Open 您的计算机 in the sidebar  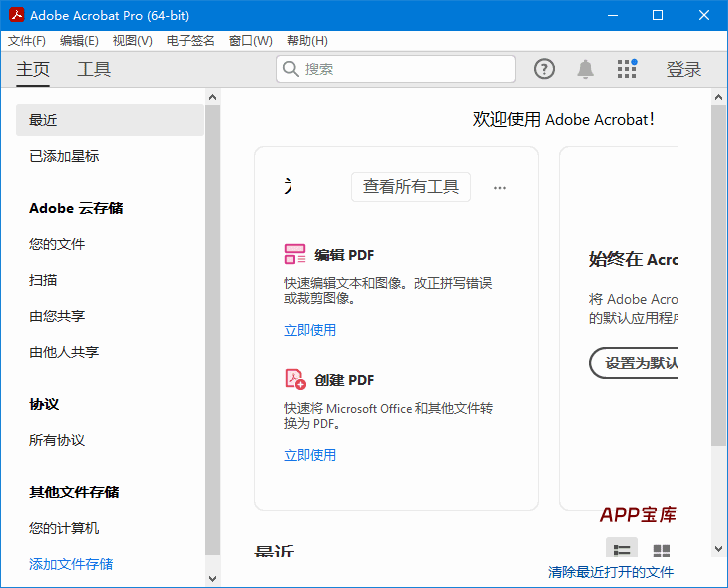pyautogui.click(x=64, y=528)
